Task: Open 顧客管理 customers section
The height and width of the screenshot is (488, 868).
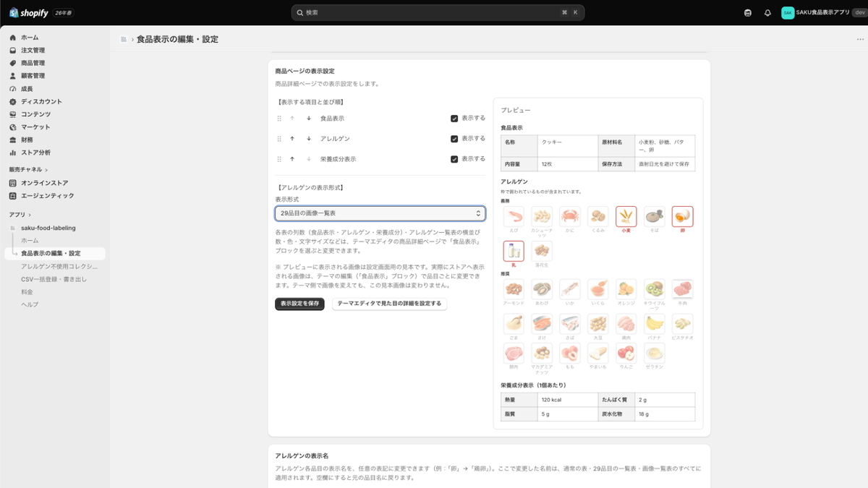Action: pos(33,75)
